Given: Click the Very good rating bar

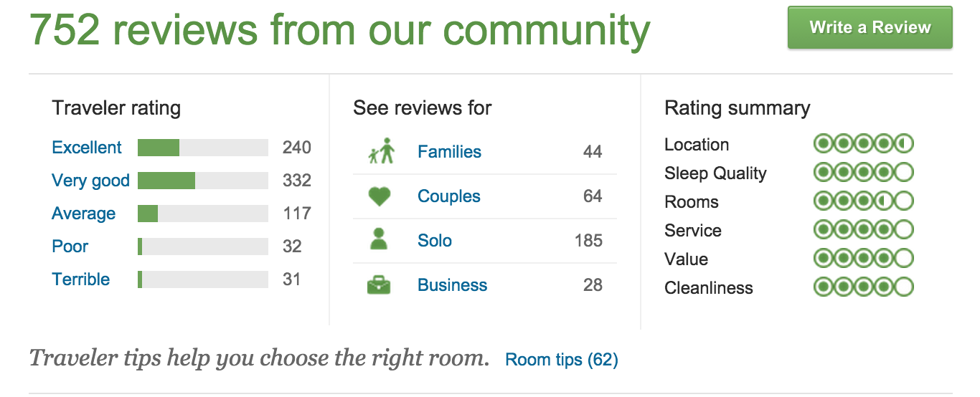Looking at the screenshot, I should 202,181.
